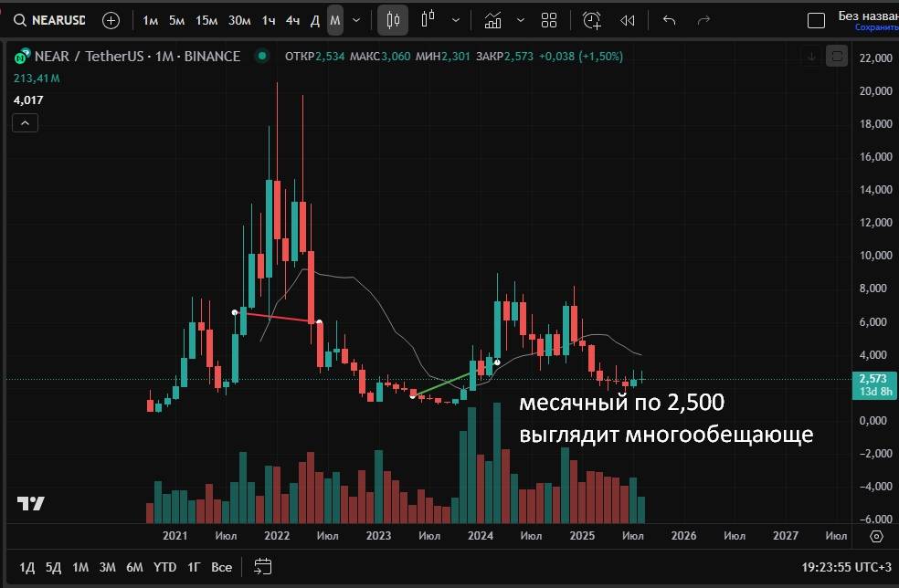This screenshot has height=588, width=899.
Task: Click chart settings gear near time axis
Action: (876, 536)
